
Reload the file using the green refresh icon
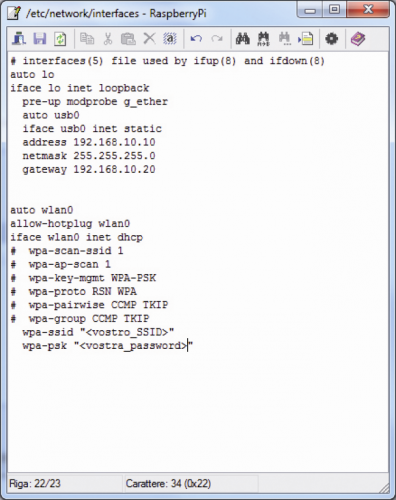[x=60, y=39]
